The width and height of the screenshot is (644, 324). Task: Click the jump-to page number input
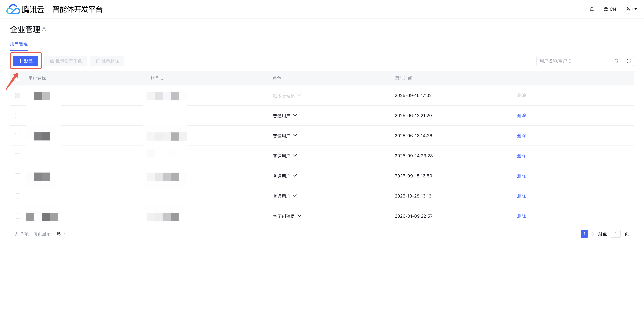click(x=616, y=234)
